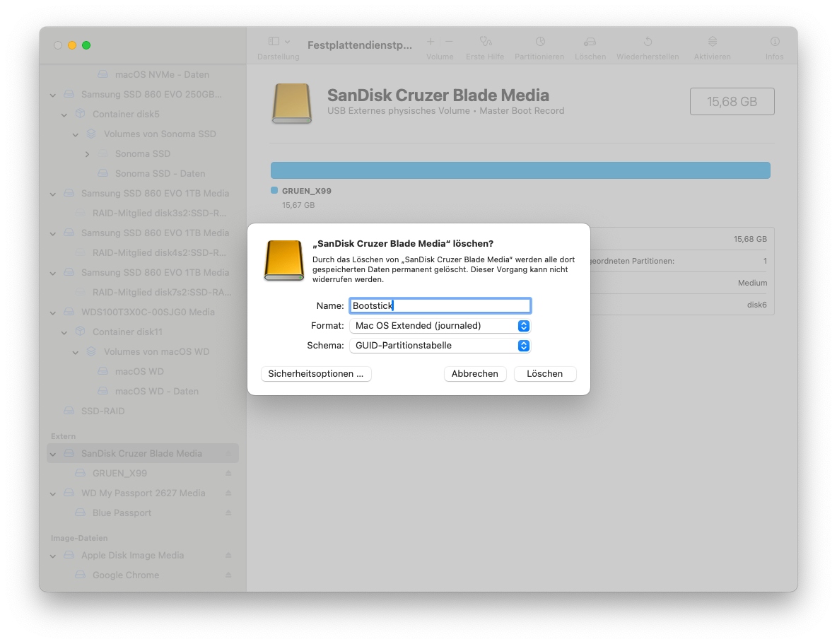Eject the GRUEN_X99 volume
The width and height of the screenshot is (837, 644).
pyautogui.click(x=228, y=473)
